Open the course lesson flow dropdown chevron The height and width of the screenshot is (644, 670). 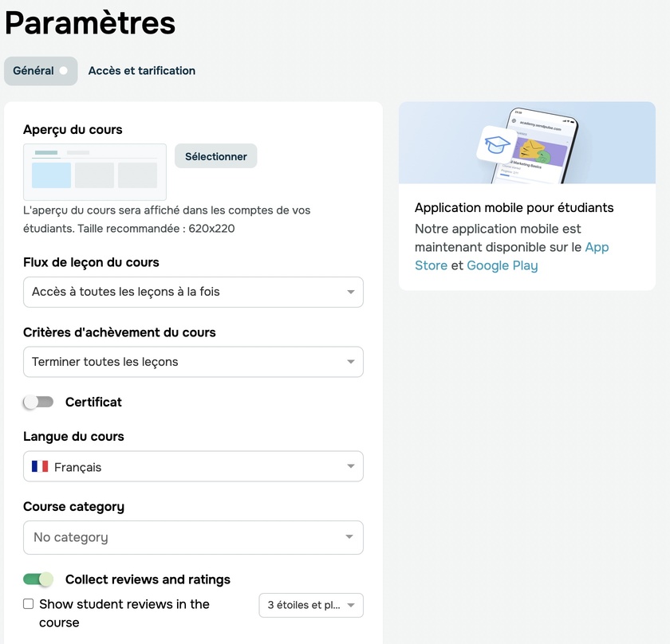[351, 292]
